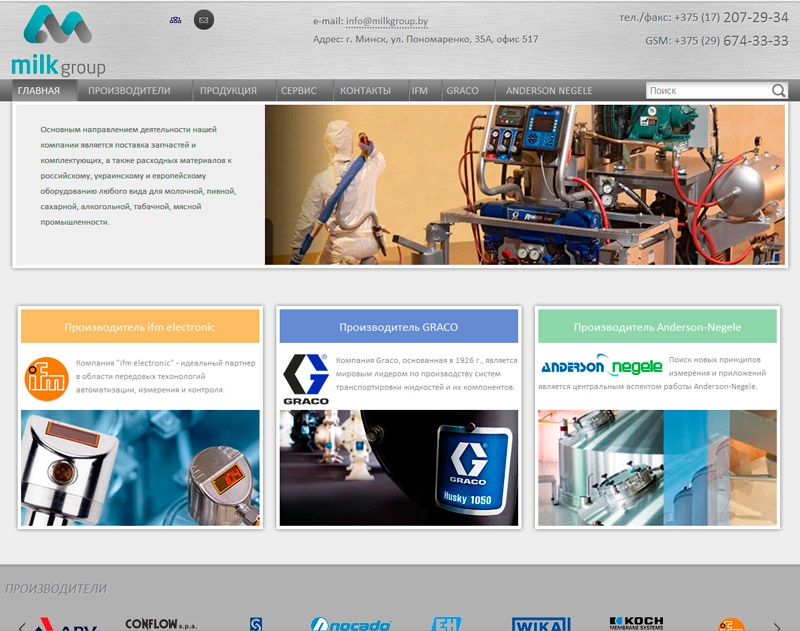The height and width of the screenshot is (631, 800).
Task: Click the Anderson Negele logo
Action: [602, 365]
